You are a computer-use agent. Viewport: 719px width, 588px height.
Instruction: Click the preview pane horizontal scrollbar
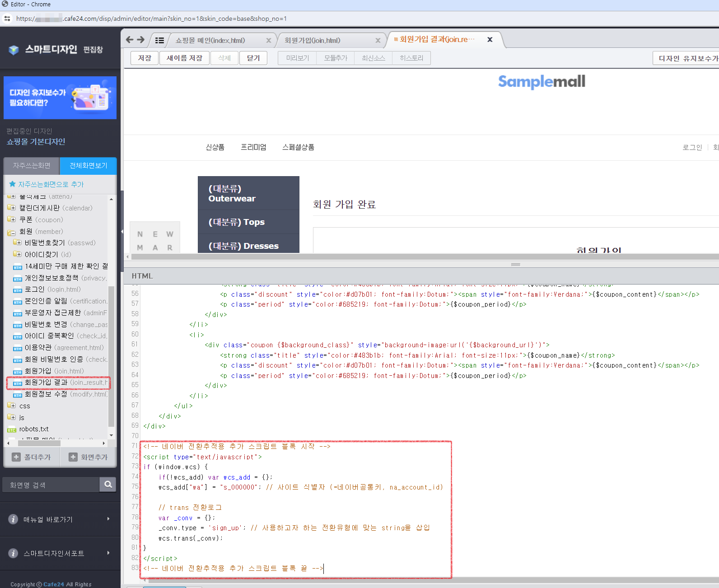point(425,257)
